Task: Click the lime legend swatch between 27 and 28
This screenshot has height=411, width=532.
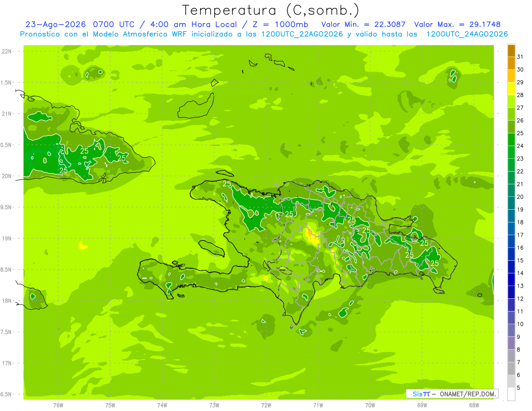Action: pos(511,102)
